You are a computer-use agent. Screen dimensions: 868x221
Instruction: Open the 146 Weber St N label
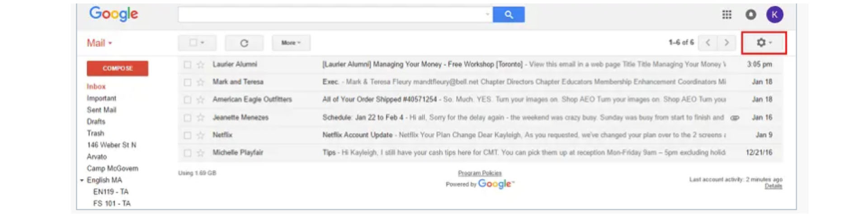[111, 145]
